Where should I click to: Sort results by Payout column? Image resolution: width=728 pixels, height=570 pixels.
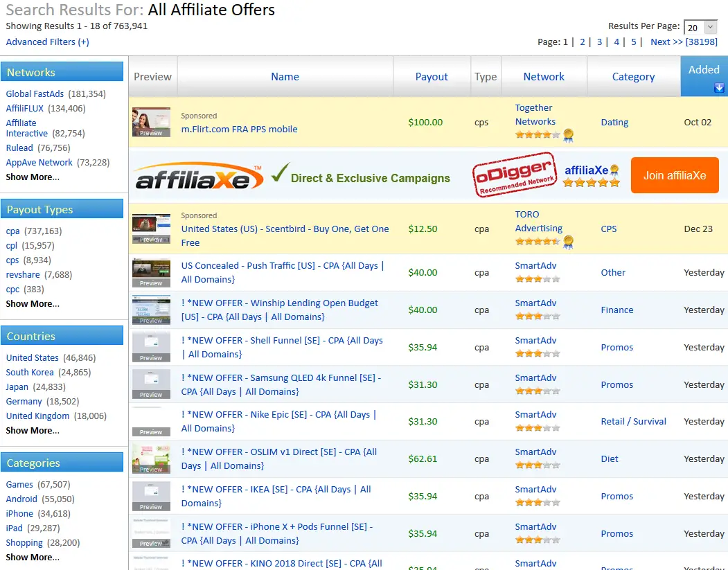(432, 77)
